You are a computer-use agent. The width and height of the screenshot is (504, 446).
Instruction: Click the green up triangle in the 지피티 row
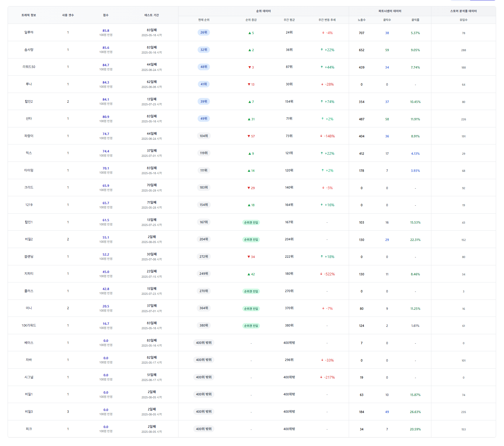tap(249, 274)
